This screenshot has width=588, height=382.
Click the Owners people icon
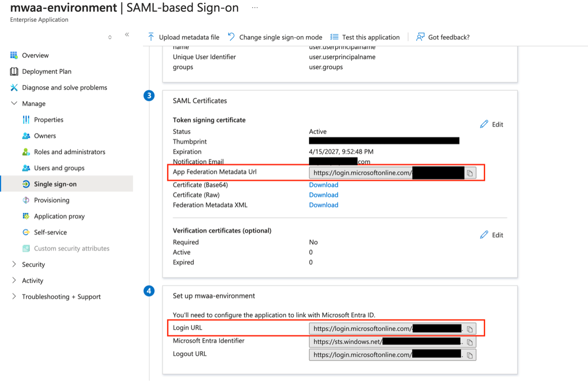(26, 135)
